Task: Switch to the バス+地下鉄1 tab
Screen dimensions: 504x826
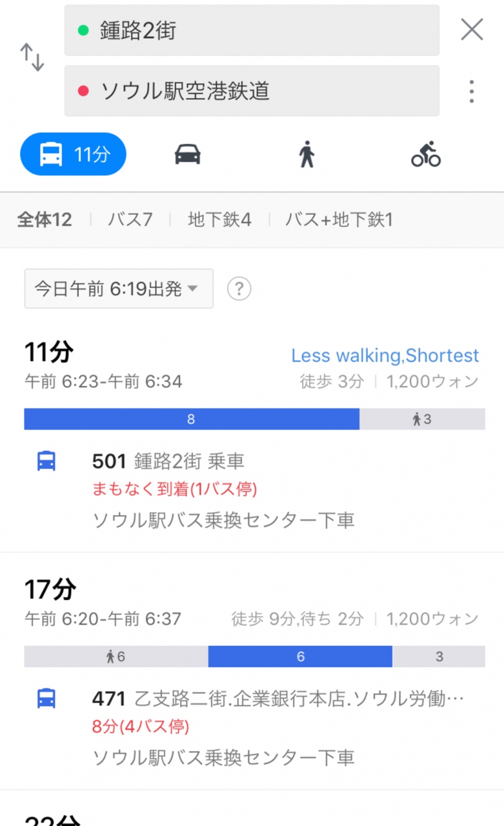Action: point(339,220)
